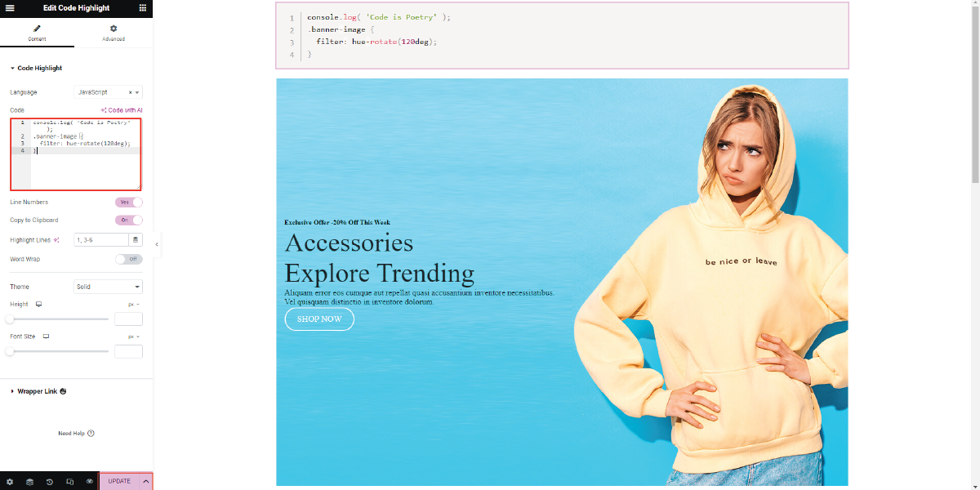Open dynamic tags for Highlight Lines
This screenshot has height=490, width=980.
click(x=136, y=240)
